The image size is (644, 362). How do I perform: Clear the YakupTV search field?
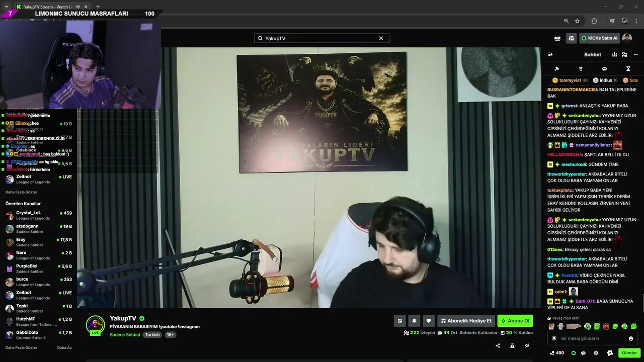click(381, 38)
